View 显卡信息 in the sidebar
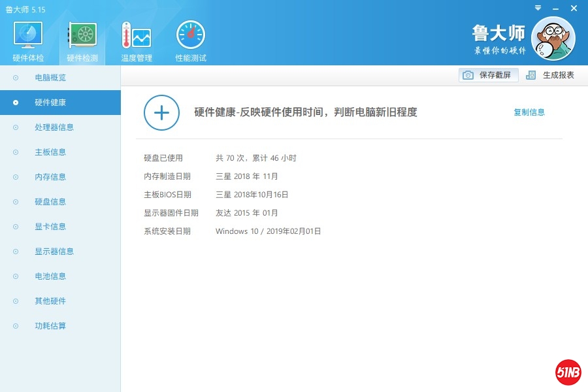Viewport: 588px width, 392px height. (x=50, y=227)
